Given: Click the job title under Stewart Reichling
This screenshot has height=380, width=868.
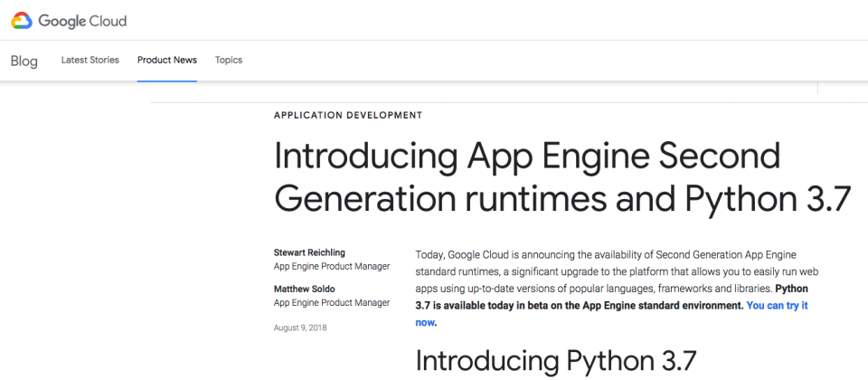Looking at the screenshot, I should point(331,266).
